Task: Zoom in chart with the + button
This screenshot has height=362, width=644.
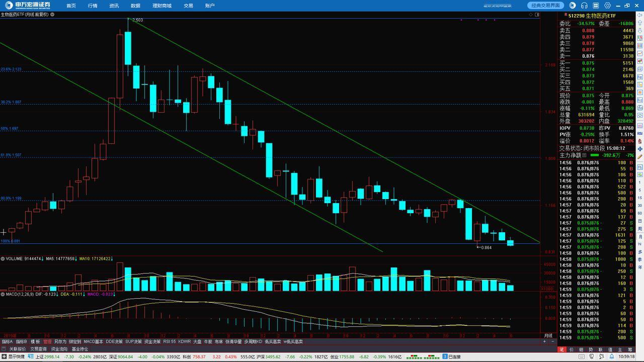Action: (x=545, y=341)
